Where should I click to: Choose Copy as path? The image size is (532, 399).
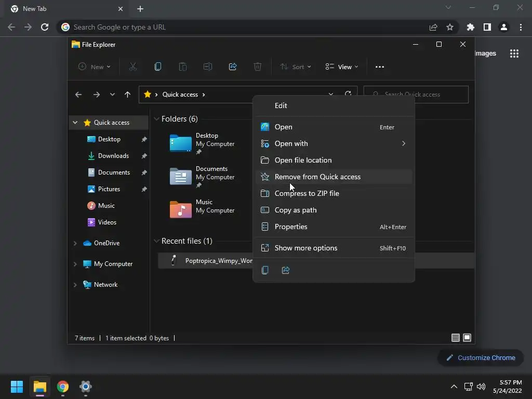coord(334,210)
